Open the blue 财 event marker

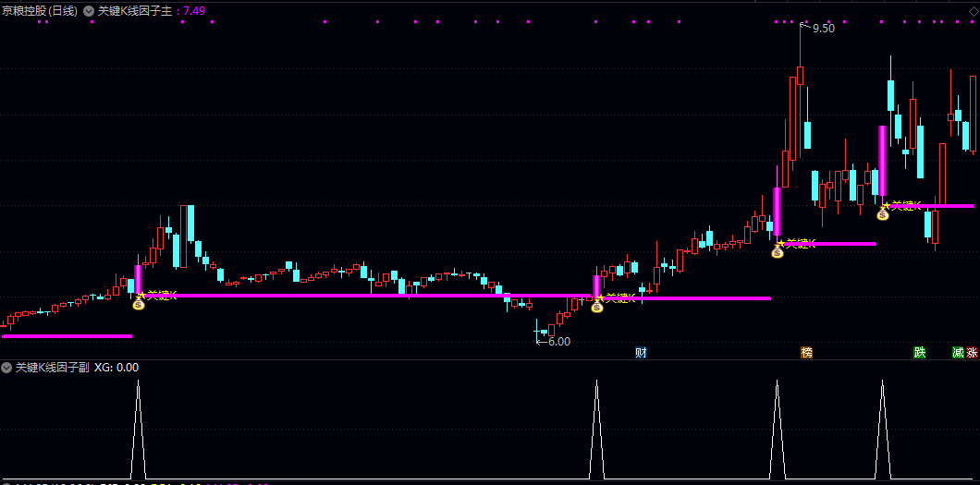tap(641, 353)
